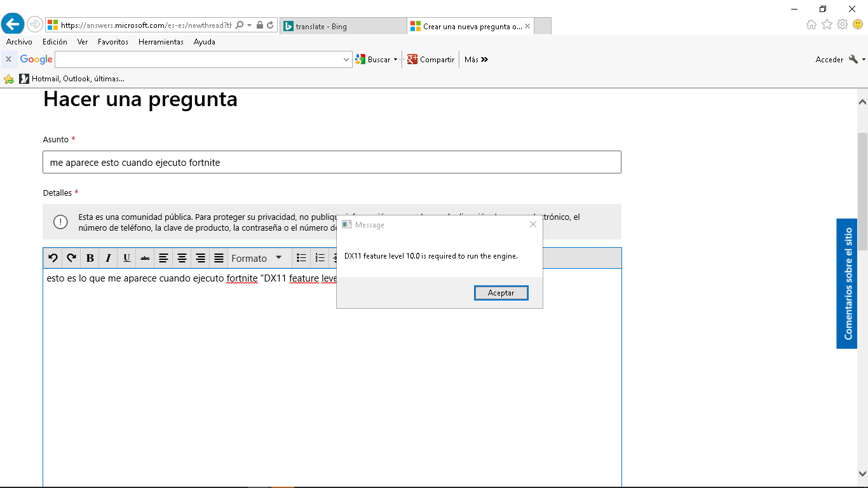The height and width of the screenshot is (488, 868).
Task: Align text left in the editor
Action: point(163,258)
